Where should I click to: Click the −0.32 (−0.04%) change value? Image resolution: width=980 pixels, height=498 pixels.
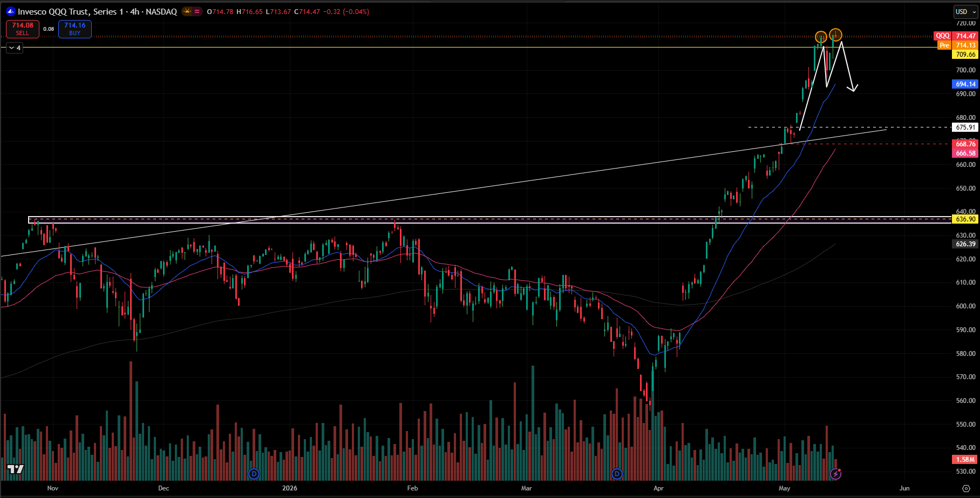pyautogui.click(x=346, y=11)
